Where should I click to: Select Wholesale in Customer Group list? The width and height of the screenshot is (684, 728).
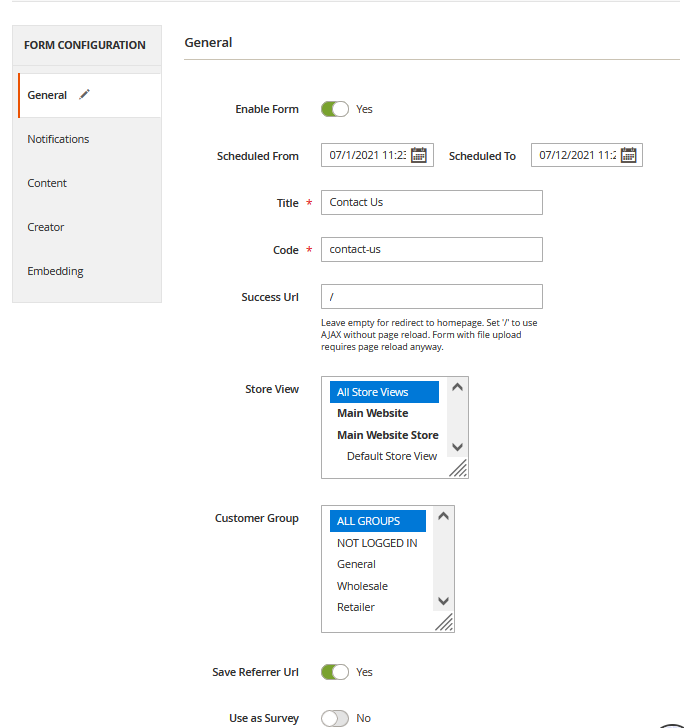(x=362, y=586)
